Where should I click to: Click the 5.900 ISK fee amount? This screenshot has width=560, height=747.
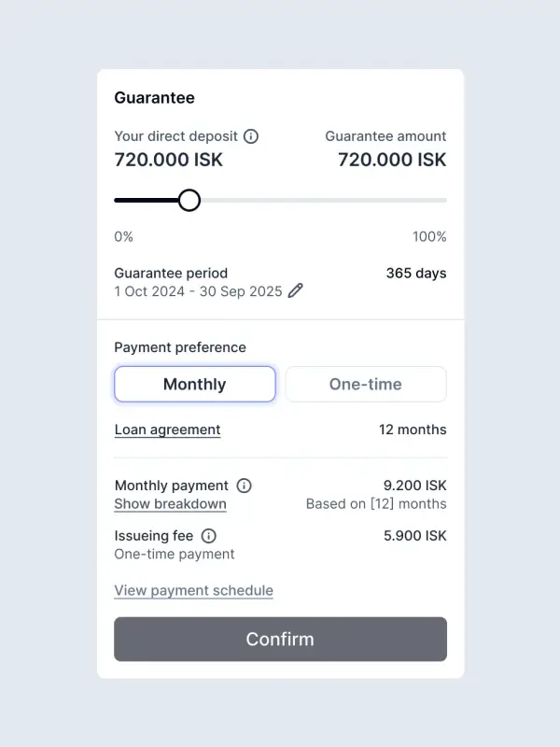(x=415, y=536)
